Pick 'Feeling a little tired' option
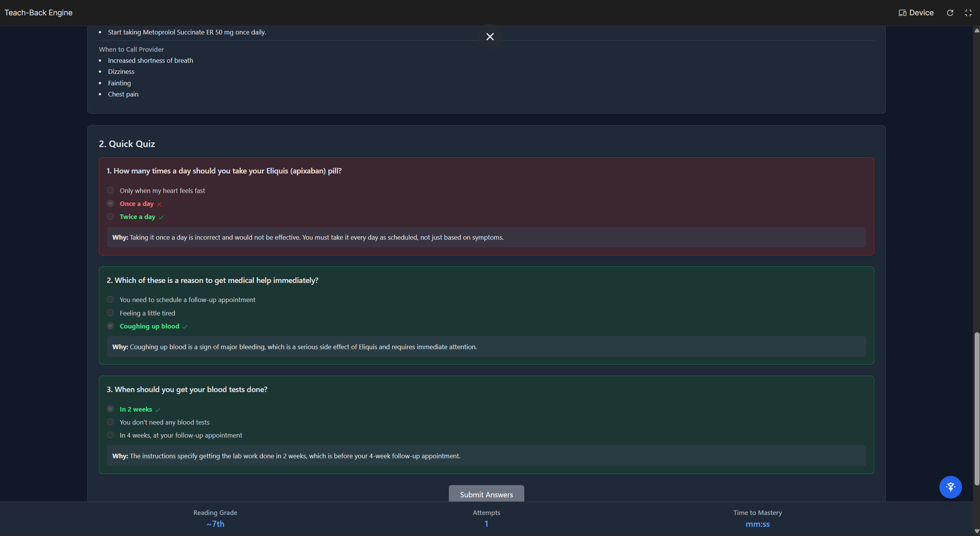This screenshot has width=980, height=536. pos(110,313)
